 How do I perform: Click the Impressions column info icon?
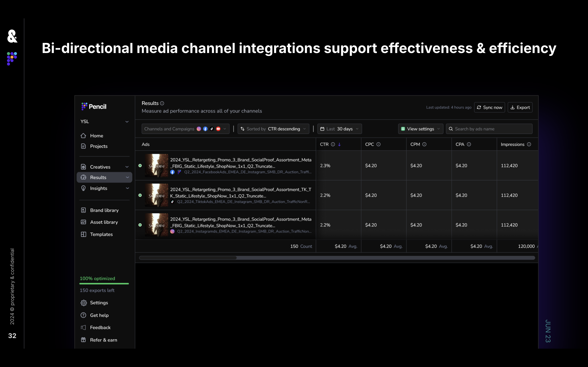tap(529, 144)
